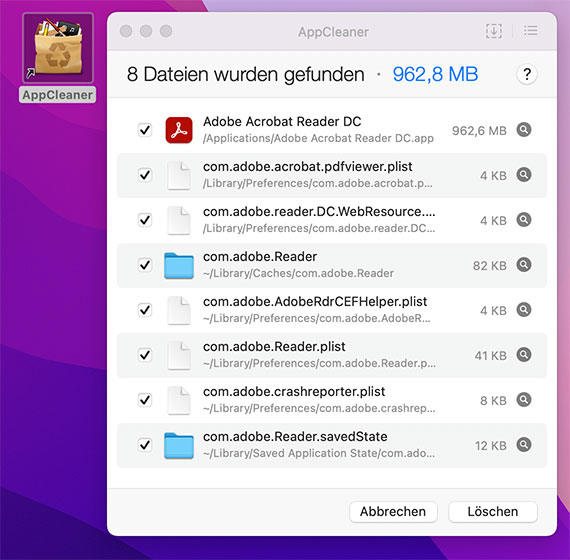The image size is (570, 560).
Task: Select the com.adobe.crashreporter.plist file name
Action: [294, 392]
